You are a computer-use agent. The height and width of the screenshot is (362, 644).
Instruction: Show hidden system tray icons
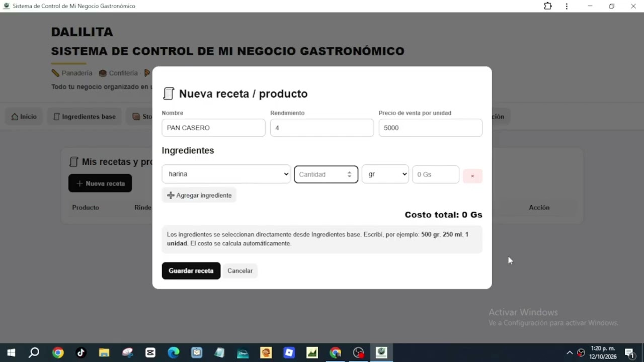tap(570, 352)
